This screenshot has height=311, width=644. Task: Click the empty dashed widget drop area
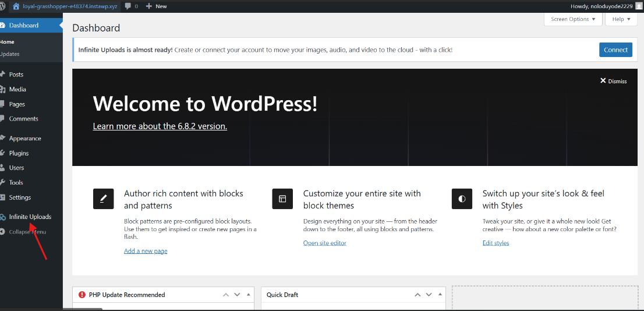pyautogui.click(x=544, y=298)
